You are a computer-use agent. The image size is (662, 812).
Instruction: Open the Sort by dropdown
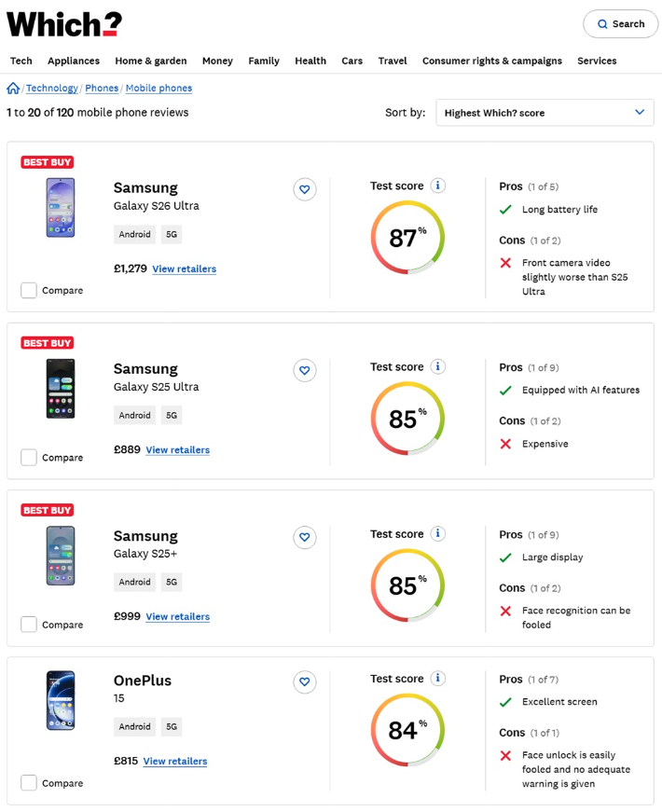click(545, 113)
